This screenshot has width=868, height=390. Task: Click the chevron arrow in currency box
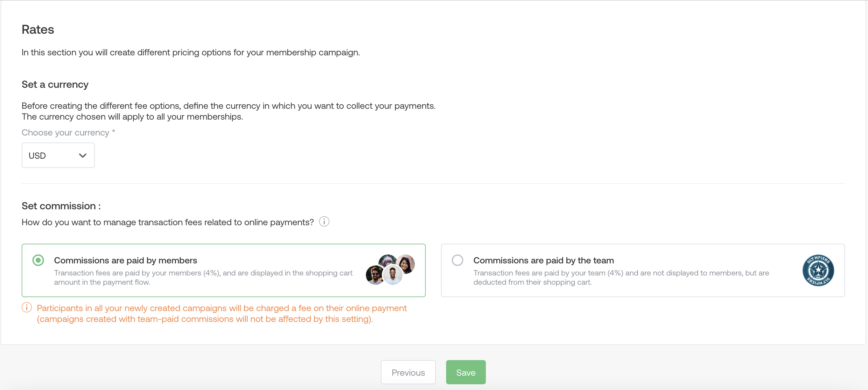(82, 156)
